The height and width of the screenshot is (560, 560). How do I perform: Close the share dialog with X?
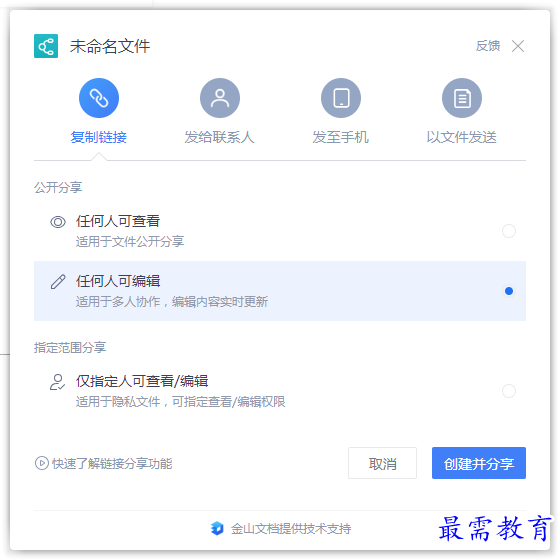point(518,46)
